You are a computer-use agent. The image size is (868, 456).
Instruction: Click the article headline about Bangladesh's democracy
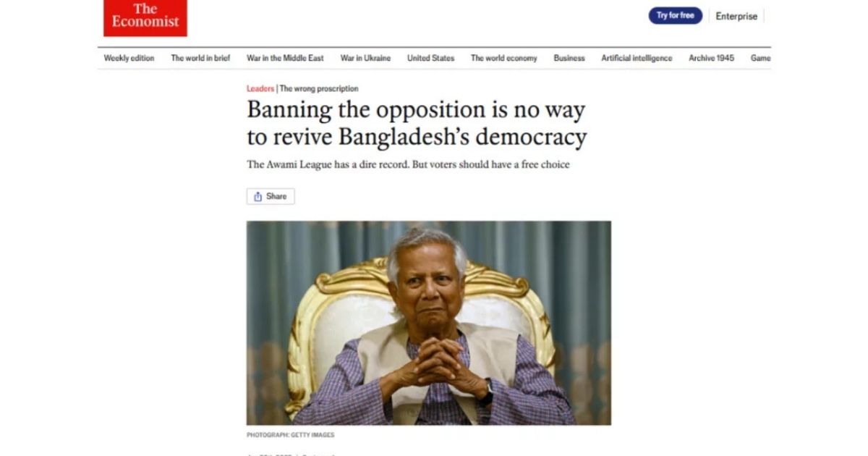pos(417,123)
